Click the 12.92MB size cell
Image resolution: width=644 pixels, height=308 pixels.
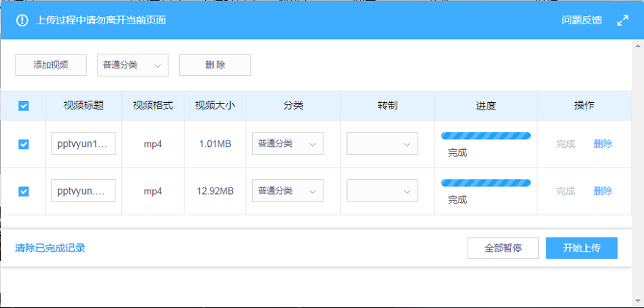point(215,191)
